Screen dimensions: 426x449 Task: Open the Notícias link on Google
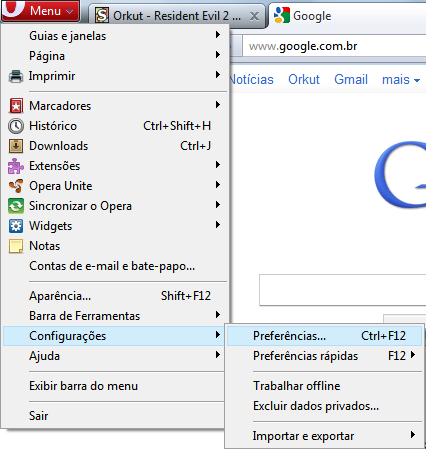[x=252, y=79]
